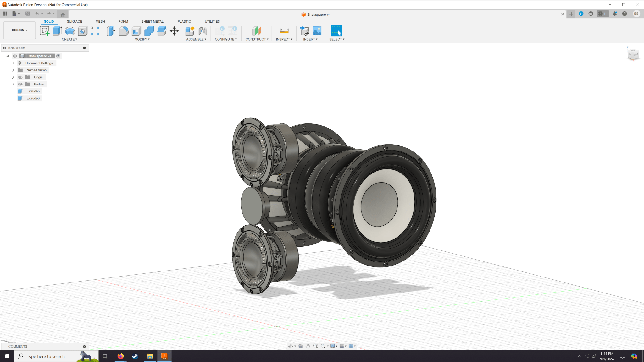This screenshot has width=644, height=362.
Task: Collapse the Shakspaere v4 root node
Action: point(8,56)
